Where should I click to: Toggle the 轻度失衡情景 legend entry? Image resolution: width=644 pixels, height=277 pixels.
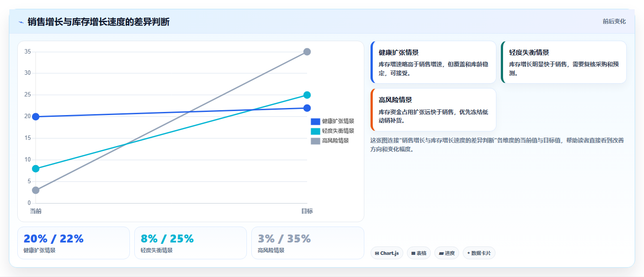pos(332,131)
